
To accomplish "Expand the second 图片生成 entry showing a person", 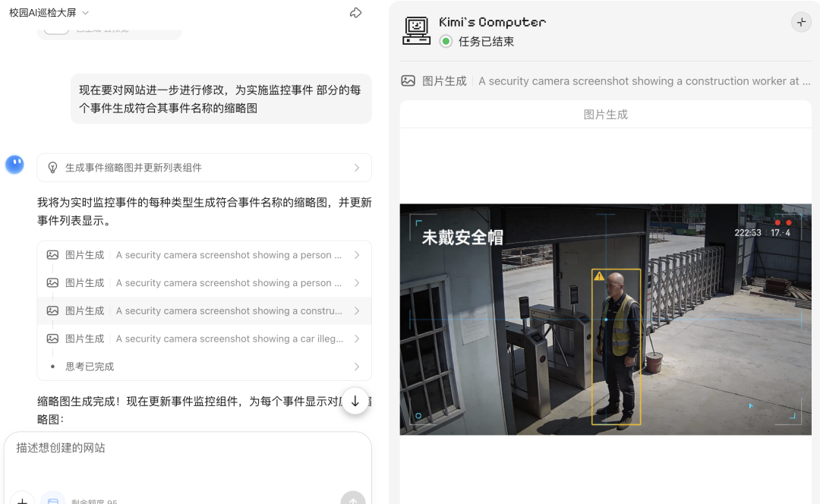I will 203,282.
